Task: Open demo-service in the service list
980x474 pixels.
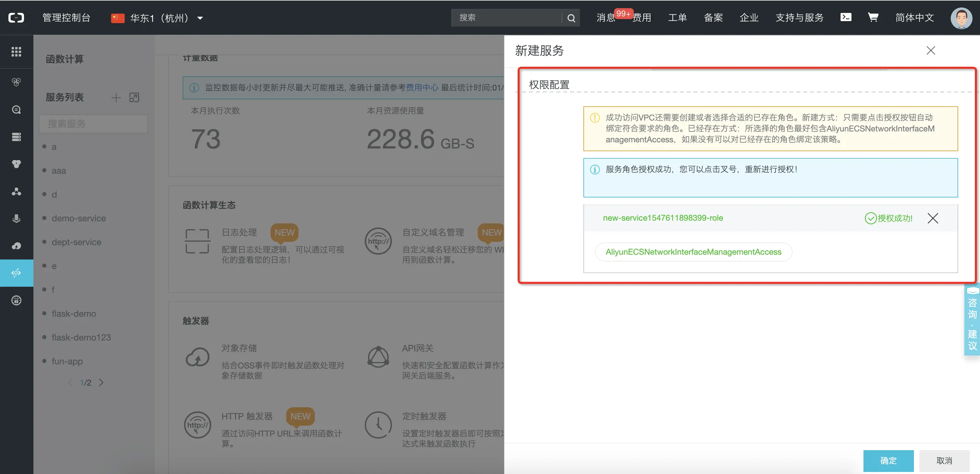Action: (79, 218)
